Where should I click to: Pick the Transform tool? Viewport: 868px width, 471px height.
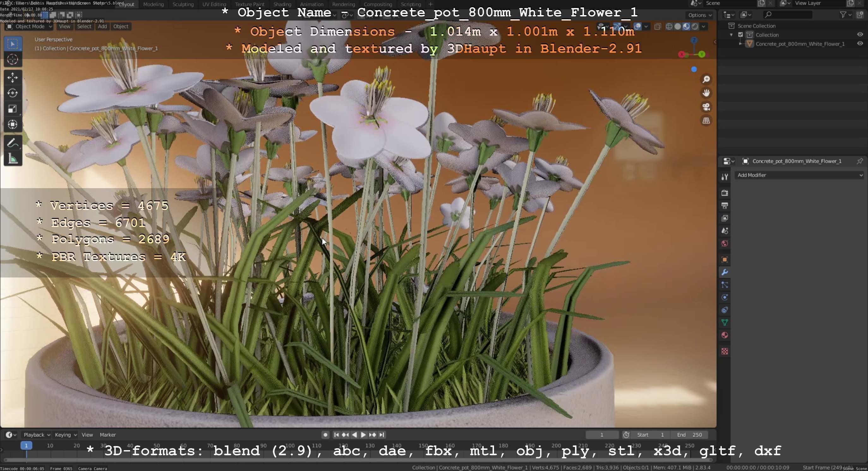pyautogui.click(x=13, y=125)
